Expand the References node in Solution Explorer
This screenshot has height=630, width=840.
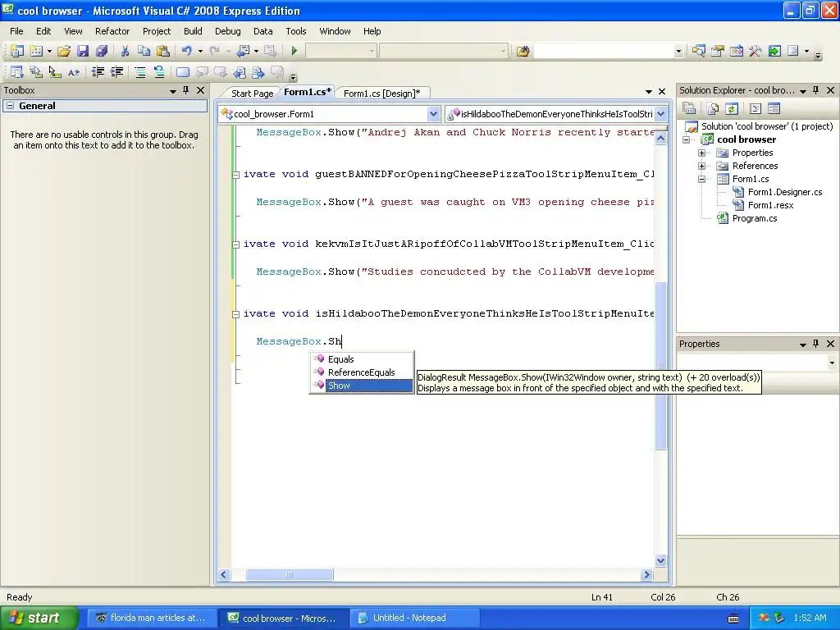point(702,166)
